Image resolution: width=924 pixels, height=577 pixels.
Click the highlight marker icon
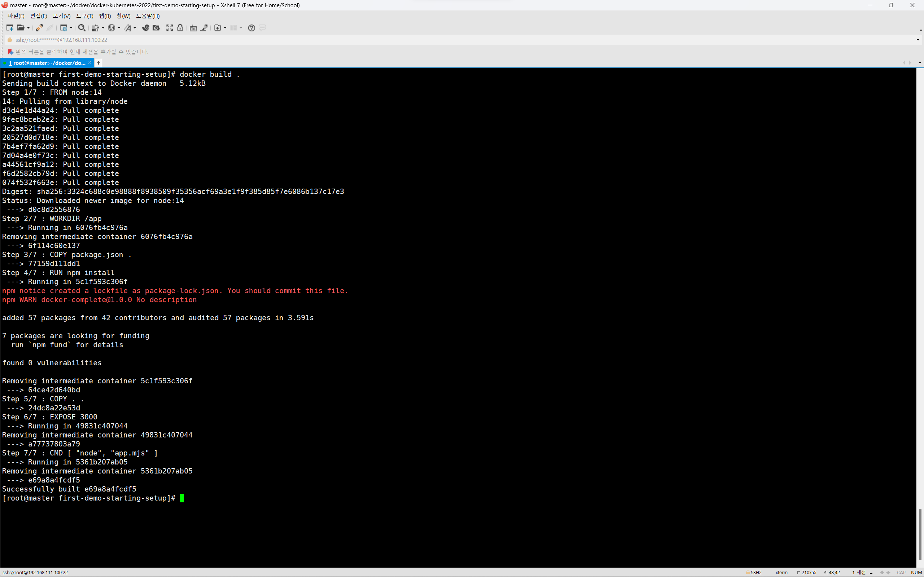tap(204, 28)
